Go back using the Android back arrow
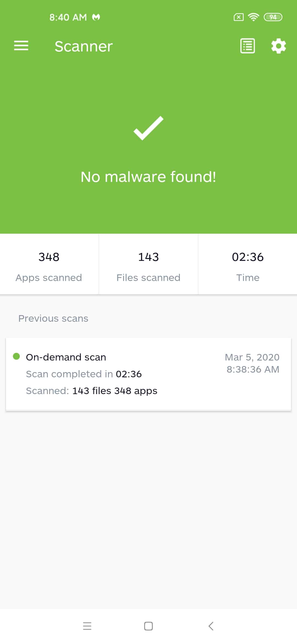The width and height of the screenshot is (297, 644). [x=211, y=626]
